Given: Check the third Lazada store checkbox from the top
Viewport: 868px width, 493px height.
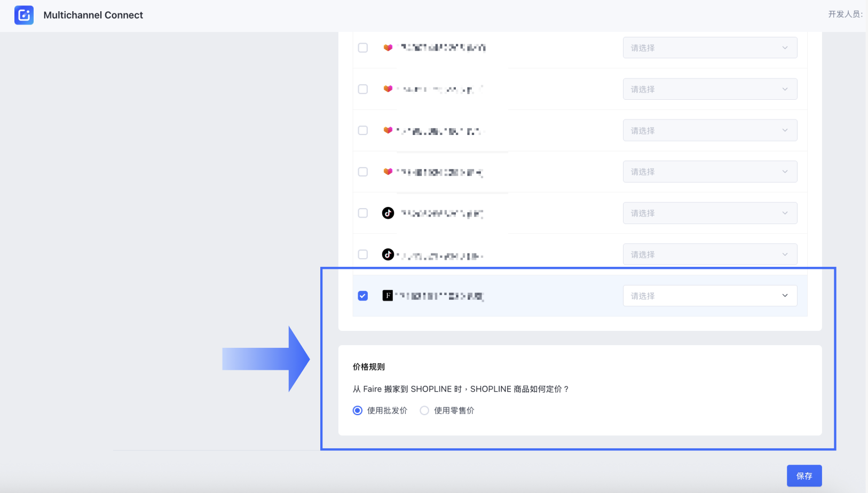Looking at the screenshot, I should coord(363,130).
